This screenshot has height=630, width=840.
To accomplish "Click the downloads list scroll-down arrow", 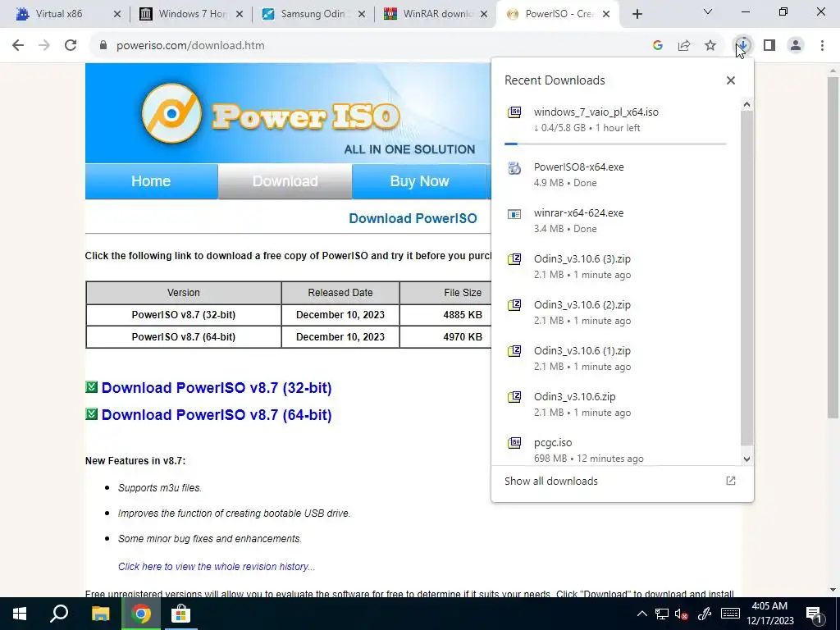I will (x=746, y=459).
